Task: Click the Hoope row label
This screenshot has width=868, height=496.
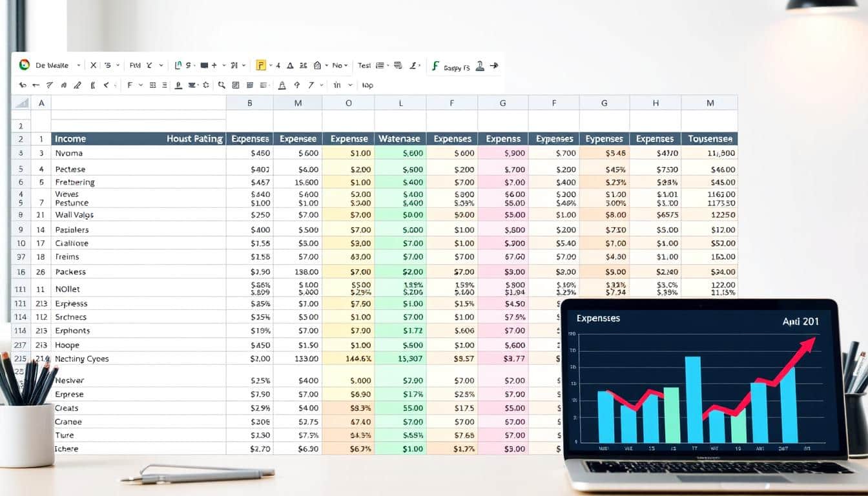Action: click(68, 345)
